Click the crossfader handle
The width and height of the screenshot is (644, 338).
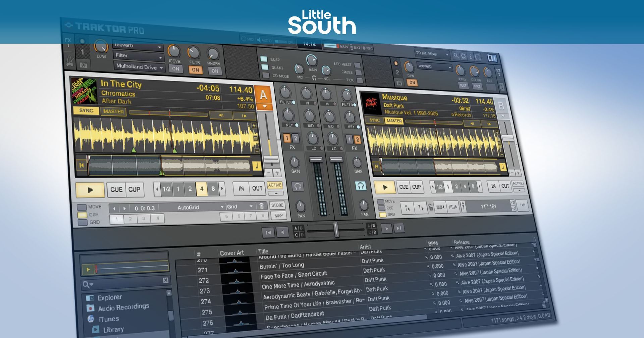[x=336, y=230]
